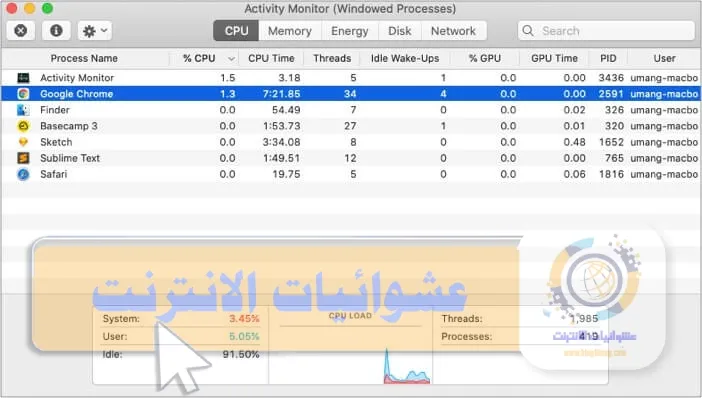The height and width of the screenshot is (398, 702).
Task: Click the Finder icon in process list
Action: (23, 110)
